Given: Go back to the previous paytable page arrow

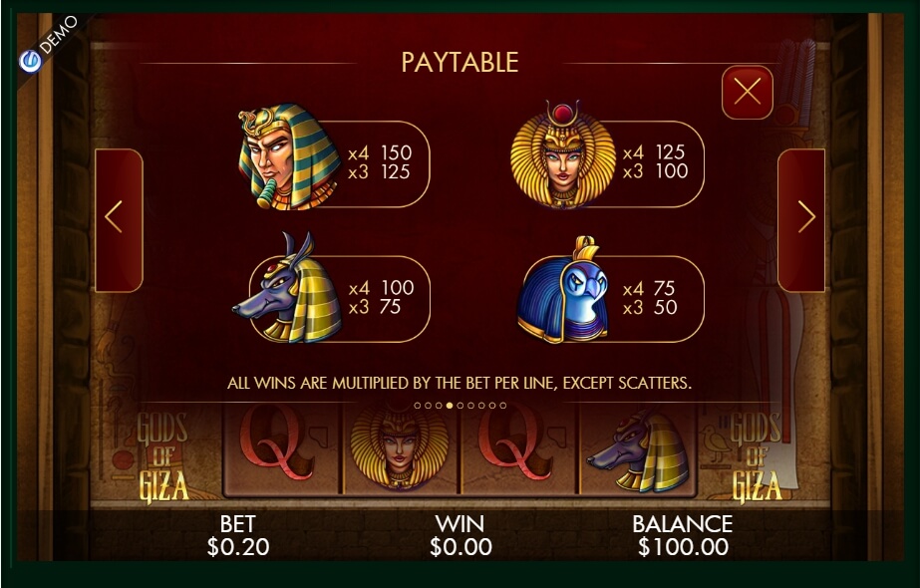Looking at the screenshot, I should [x=119, y=219].
